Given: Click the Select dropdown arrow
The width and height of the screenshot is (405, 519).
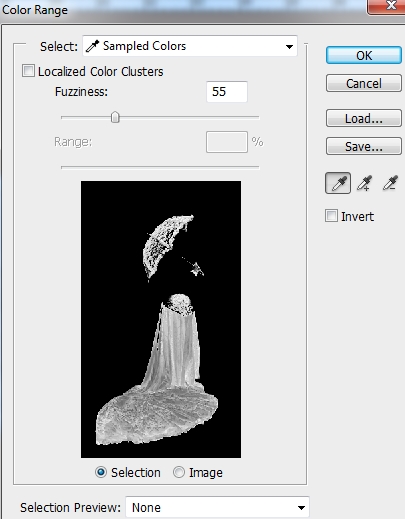Looking at the screenshot, I should (x=289, y=47).
